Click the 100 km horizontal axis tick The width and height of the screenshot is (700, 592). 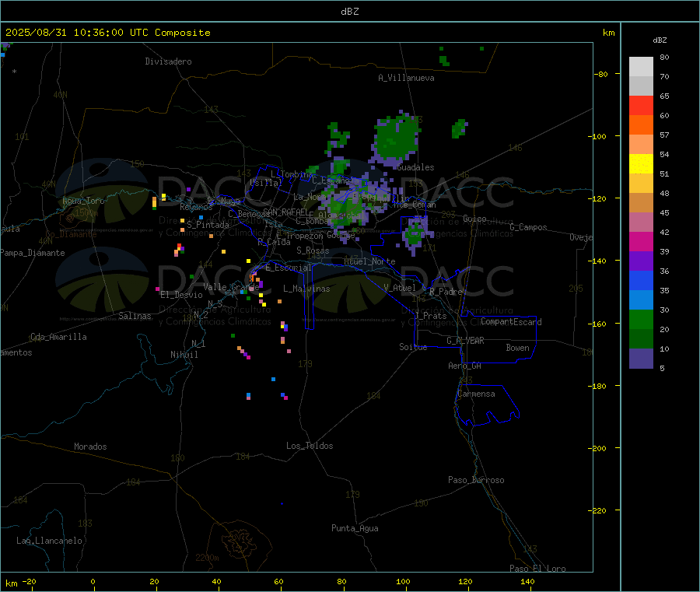(403, 581)
